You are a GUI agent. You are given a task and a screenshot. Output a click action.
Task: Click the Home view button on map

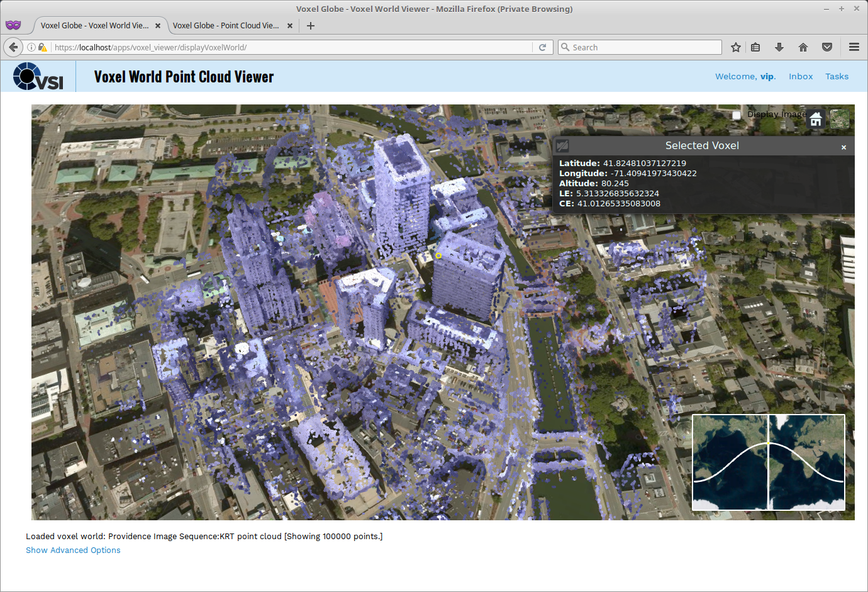816,119
